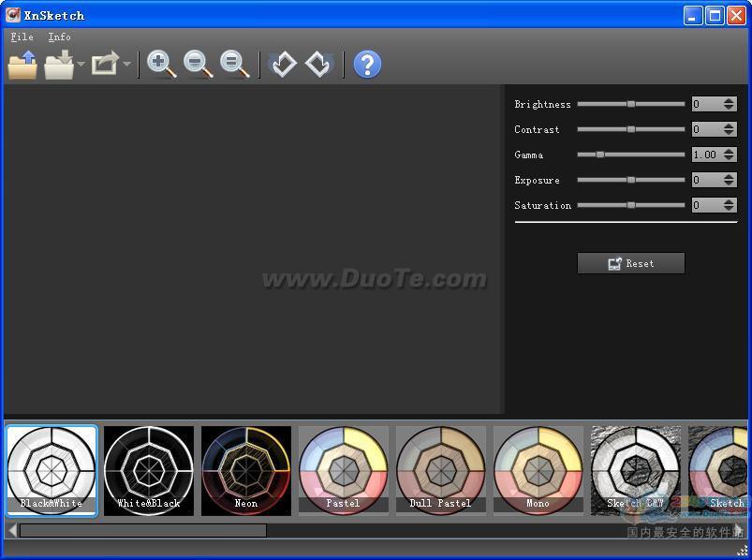Click the open image folder icon
The width and height of the screenshot is (752, 560).
point(22,65)
